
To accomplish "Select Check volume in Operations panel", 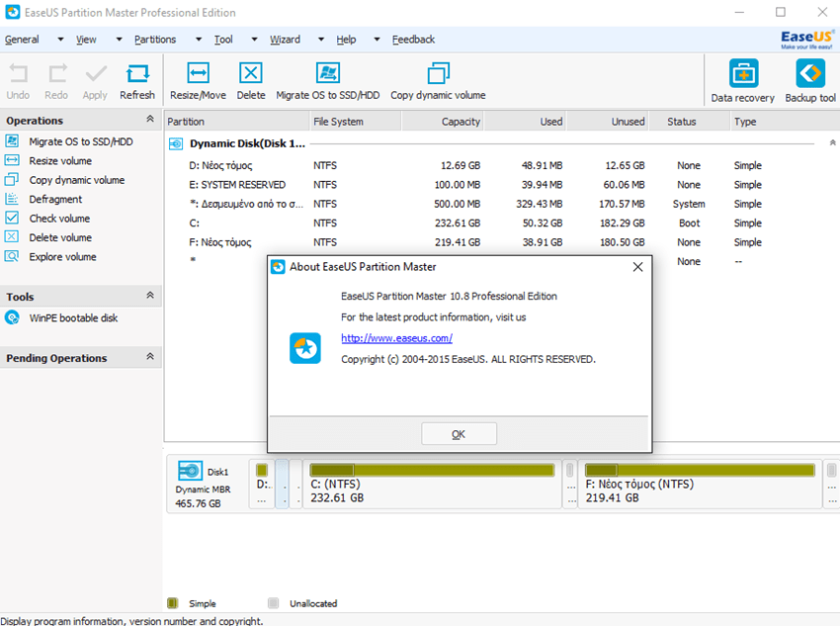I will [x=59, y=219].
